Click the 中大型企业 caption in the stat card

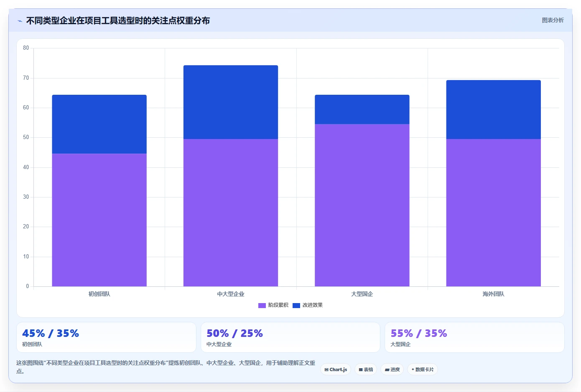point(219,344)
